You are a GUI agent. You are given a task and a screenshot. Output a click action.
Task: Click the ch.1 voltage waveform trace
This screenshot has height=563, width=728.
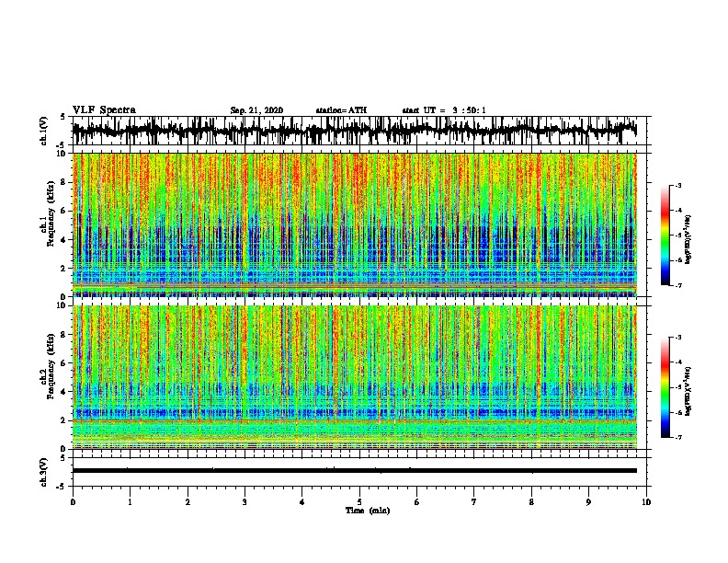click(x=354, y=131)
